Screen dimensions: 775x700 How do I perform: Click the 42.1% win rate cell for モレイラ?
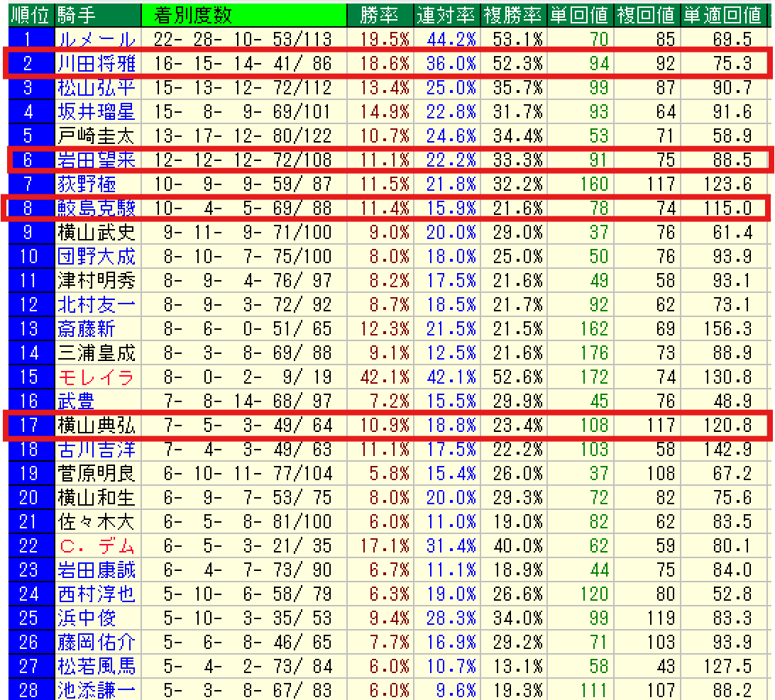click(385, 377)
